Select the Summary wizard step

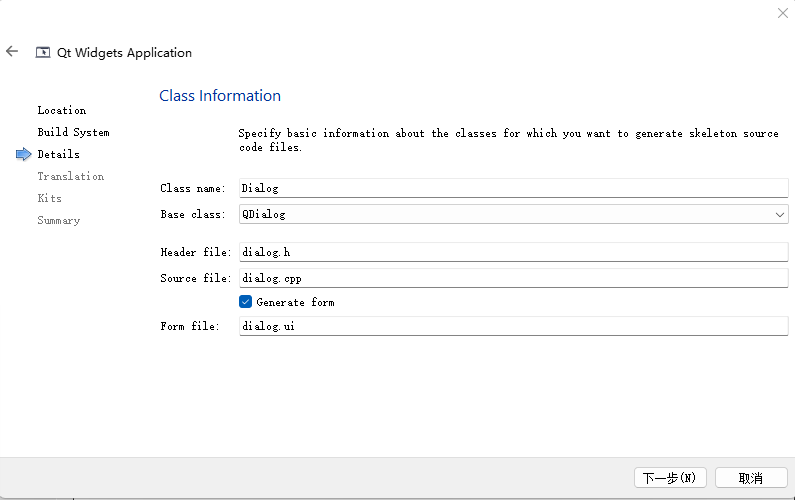pyautogui.click(x=58, y=221)
